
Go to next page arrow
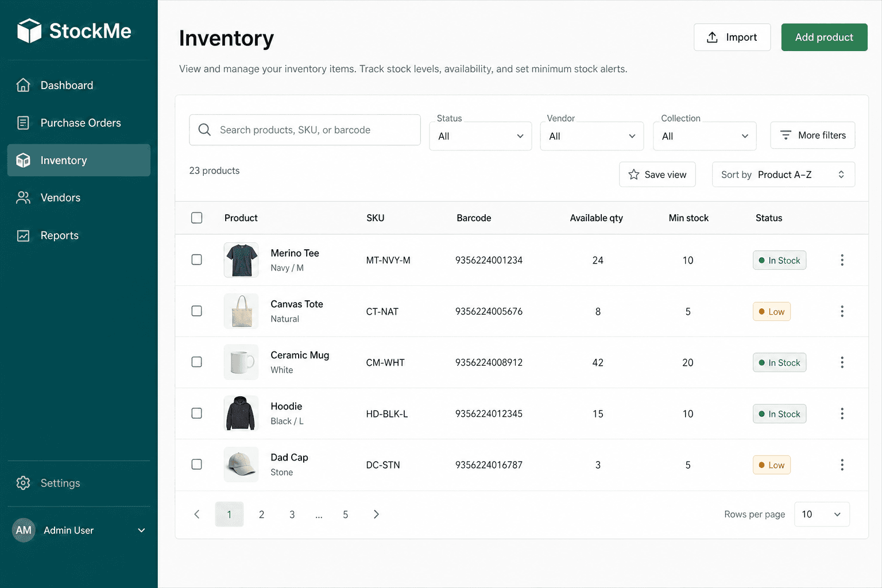[x=376, y=514]
